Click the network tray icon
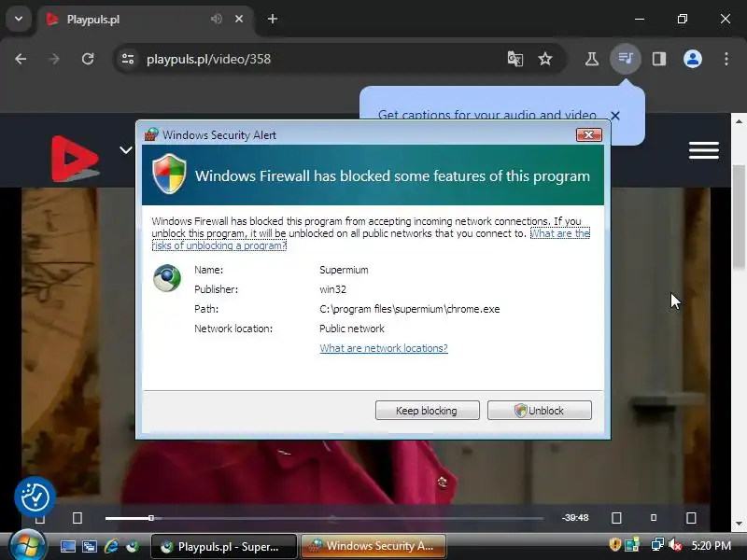 pyautogui.click(x=657, y=544)
